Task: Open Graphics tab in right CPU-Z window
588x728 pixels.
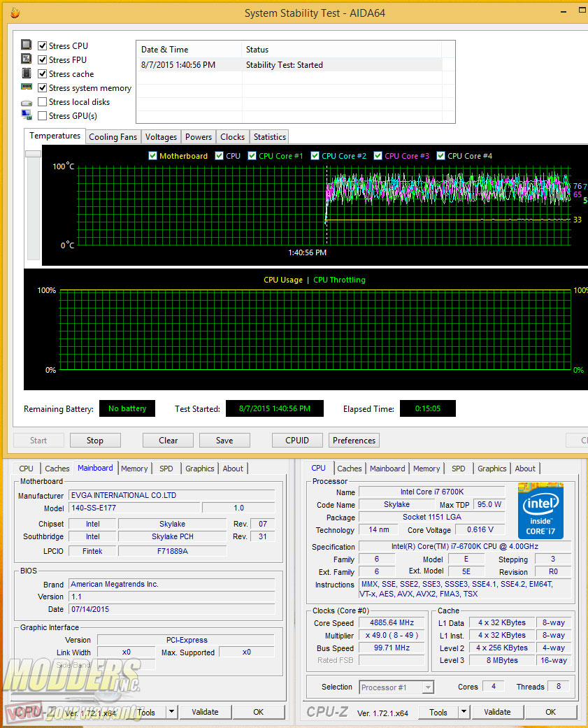Action: tap(492, 469)
